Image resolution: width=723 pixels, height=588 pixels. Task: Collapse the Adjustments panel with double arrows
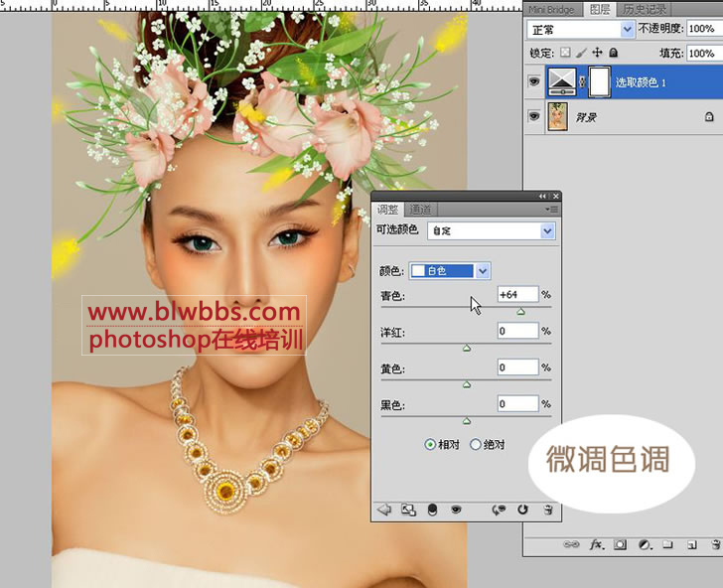tap(542, 196)
